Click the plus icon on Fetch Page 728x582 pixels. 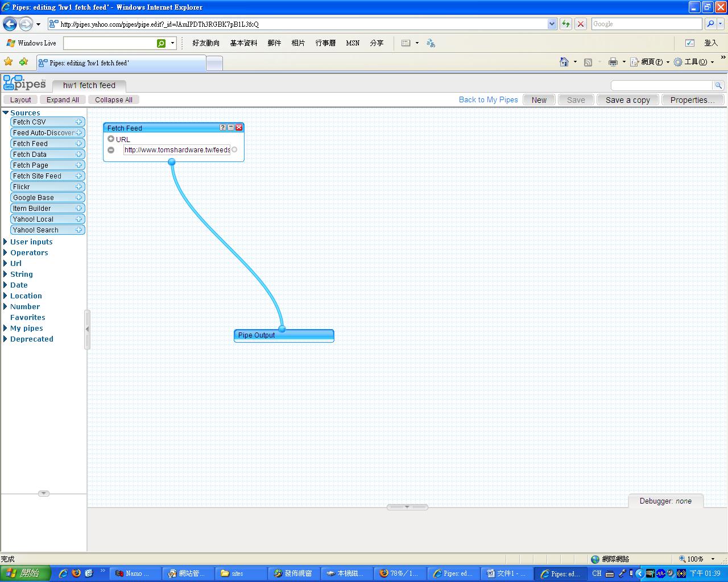(x=79, y=165)
